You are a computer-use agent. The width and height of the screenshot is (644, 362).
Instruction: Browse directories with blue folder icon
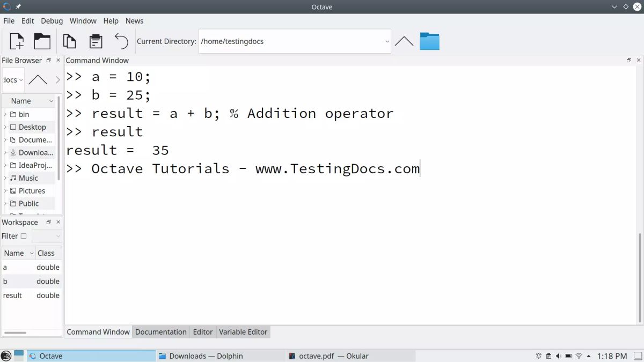click(x=429, y=41)
